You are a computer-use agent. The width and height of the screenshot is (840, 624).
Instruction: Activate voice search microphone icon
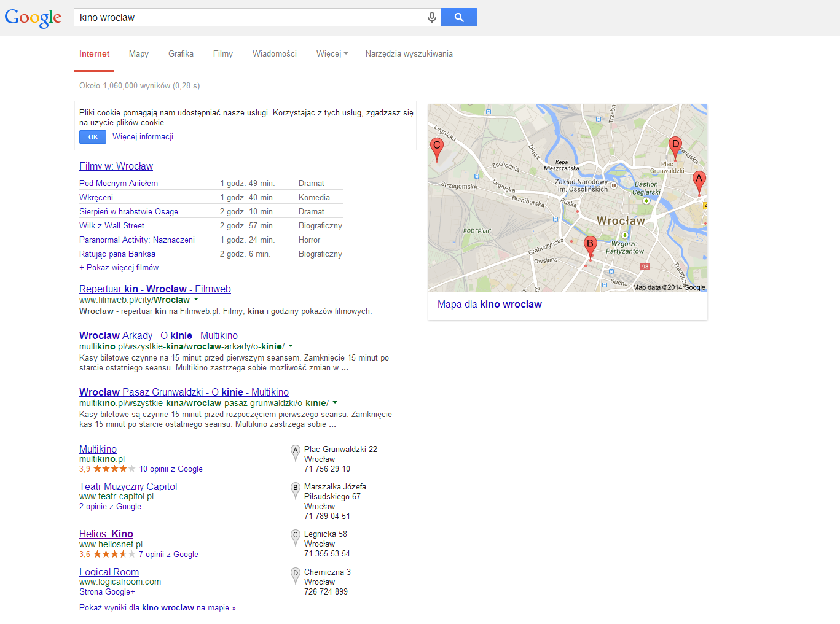(x=432, y=17)
